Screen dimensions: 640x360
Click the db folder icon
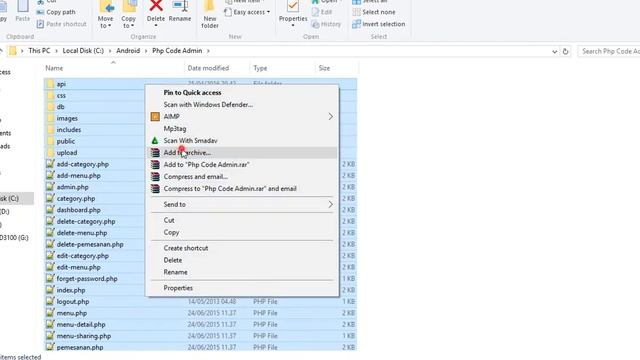click(x=50, y=107)
